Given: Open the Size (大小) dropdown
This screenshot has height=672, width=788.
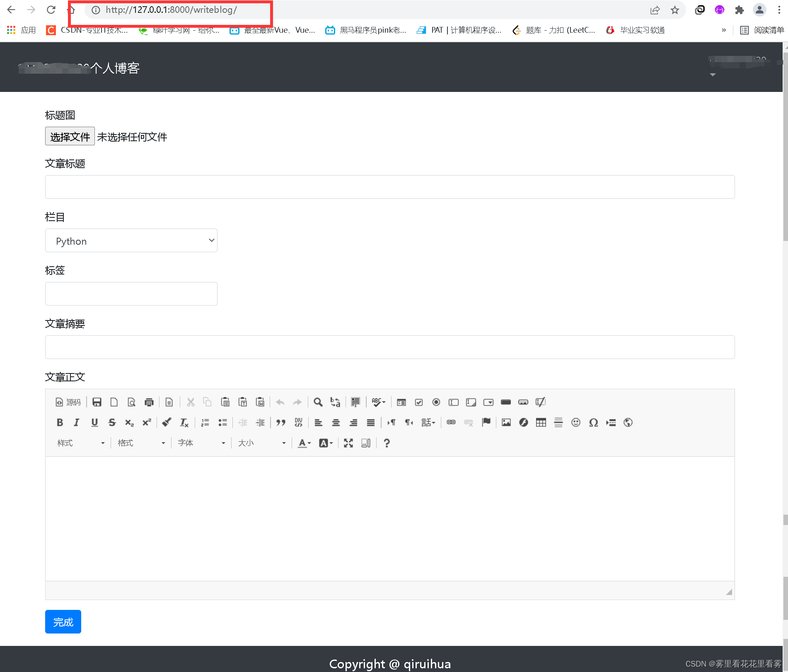Looking at the screenshot, I should click(262, 443).
